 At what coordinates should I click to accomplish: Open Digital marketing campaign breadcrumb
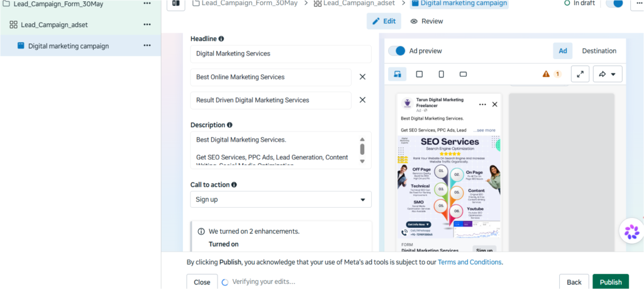tap(458, 3)
